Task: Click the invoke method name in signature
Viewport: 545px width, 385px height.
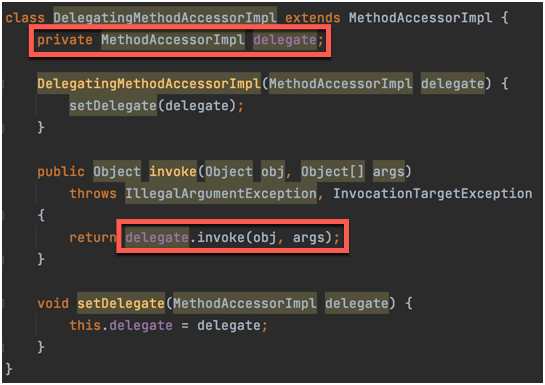Action: (x=173, y=171)
